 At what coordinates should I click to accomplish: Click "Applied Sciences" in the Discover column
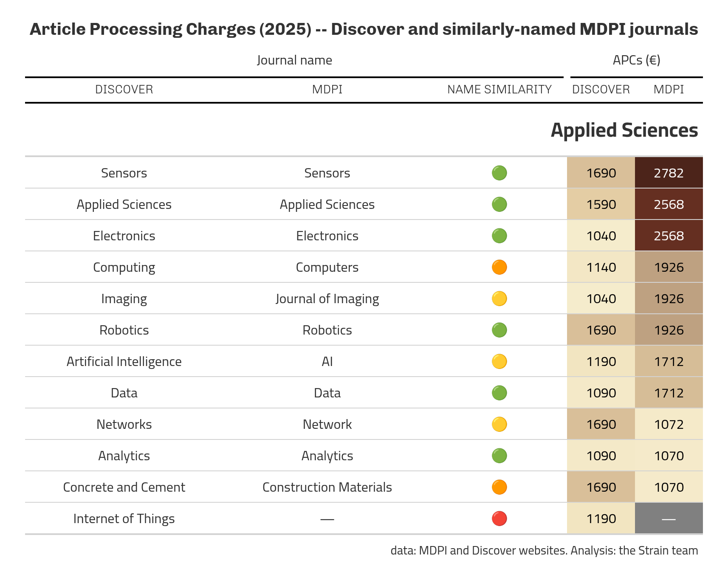[124, 204]
